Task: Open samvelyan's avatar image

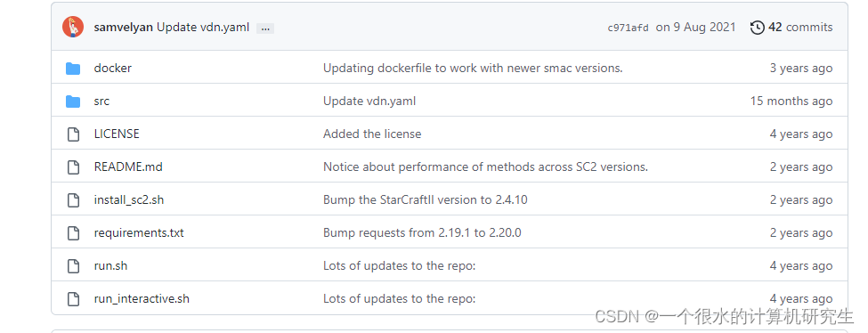Action: pyautogui.click(x=73, y=27)
